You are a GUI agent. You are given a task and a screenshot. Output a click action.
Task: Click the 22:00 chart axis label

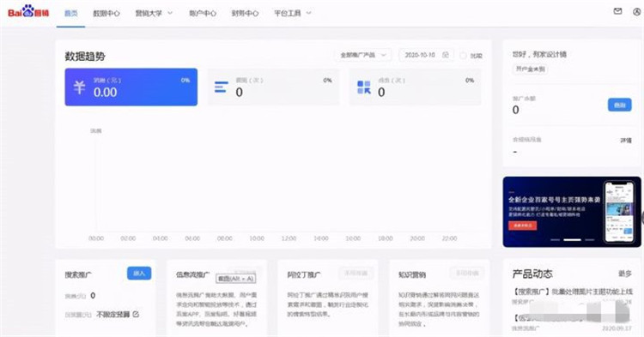(449, 238)
